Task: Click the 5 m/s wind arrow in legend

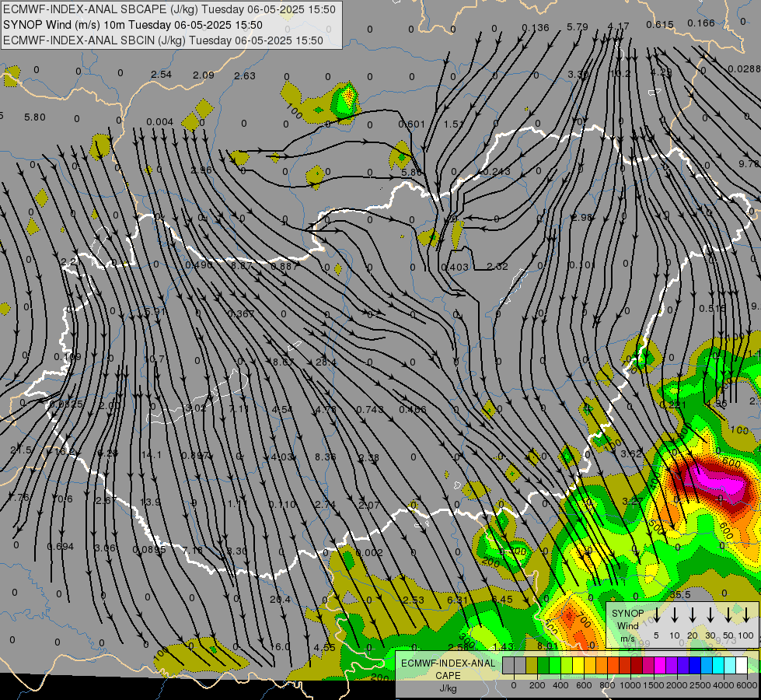Action: (x=657, y=614)
